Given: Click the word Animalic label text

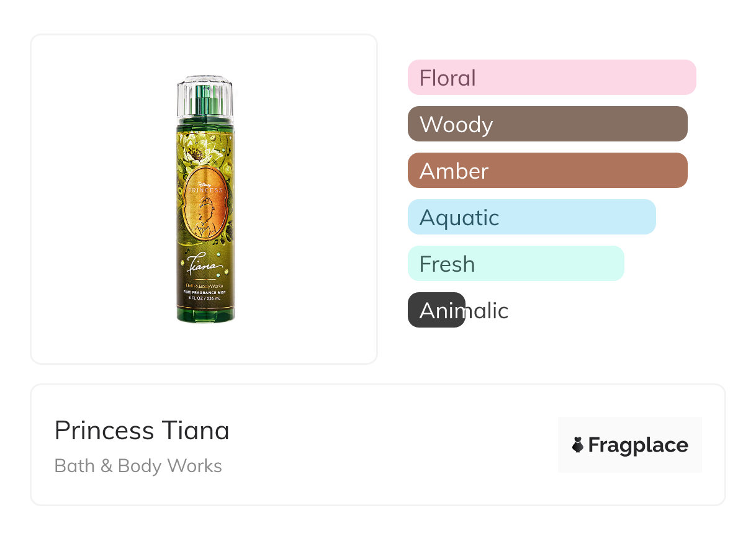Looking at the screenshot, I should (464, 310).
